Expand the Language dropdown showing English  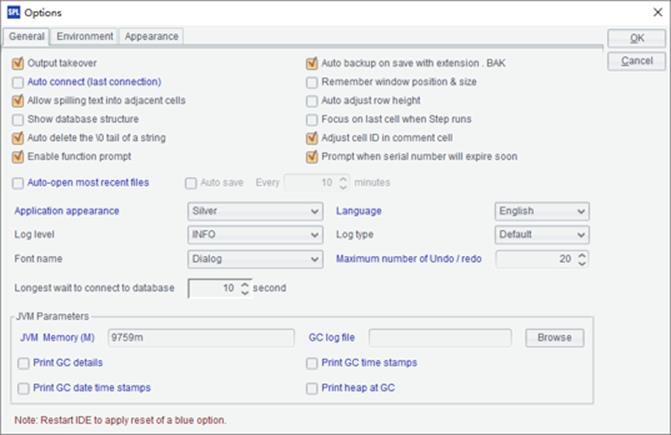(542, 211)
